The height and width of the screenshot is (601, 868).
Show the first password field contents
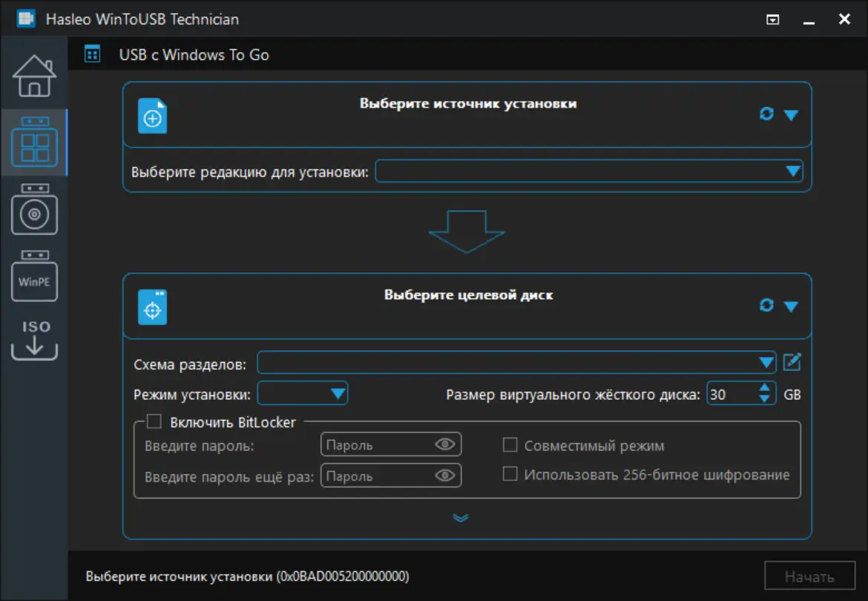click(444, 445)
